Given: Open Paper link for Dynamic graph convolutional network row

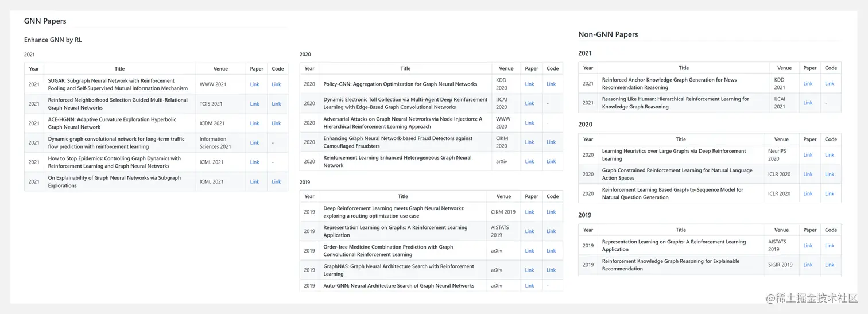Looking at the screenshot, I should (x=254, y=143).
